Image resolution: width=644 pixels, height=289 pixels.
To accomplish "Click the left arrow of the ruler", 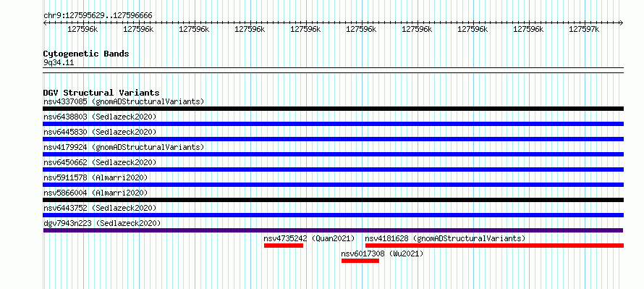I will click(x=45, y=22).
